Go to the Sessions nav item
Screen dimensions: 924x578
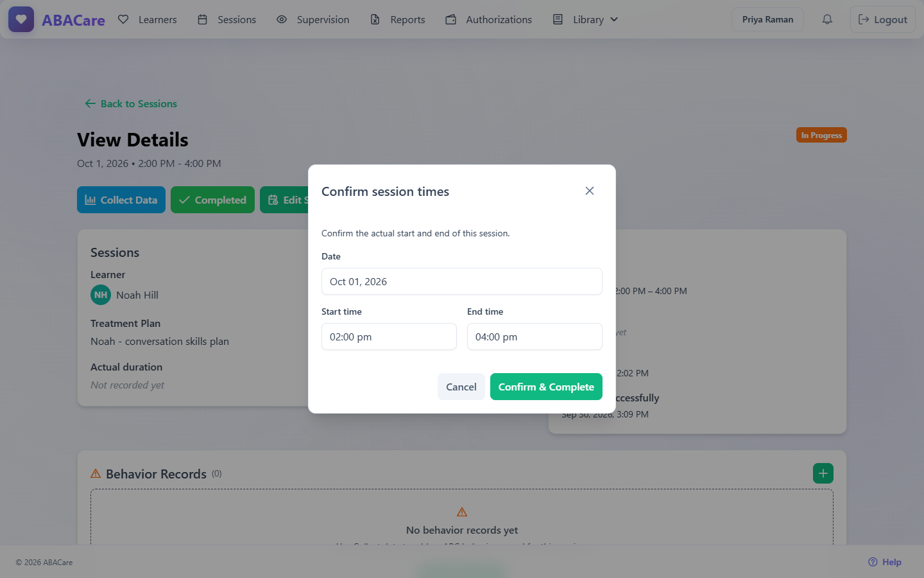tap(227, 19)
